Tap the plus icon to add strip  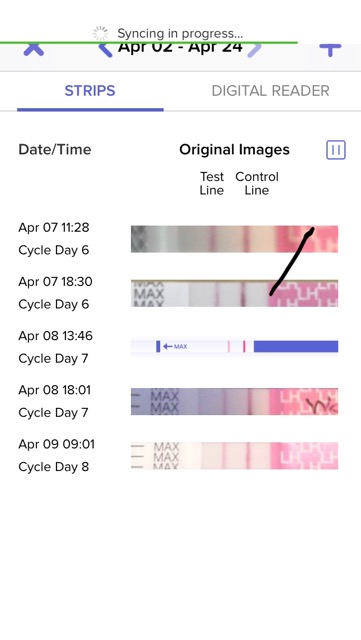pyautogui.click(x=330, y=50)
